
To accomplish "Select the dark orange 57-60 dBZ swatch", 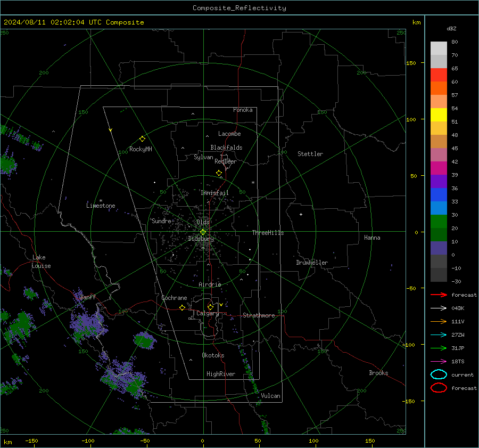I will [439, 88].
